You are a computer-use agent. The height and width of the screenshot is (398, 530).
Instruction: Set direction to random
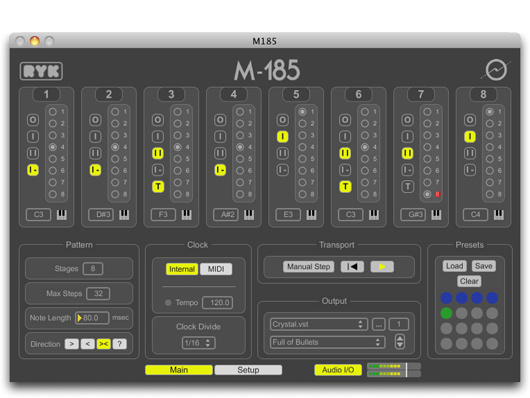(x=119, y=344)
